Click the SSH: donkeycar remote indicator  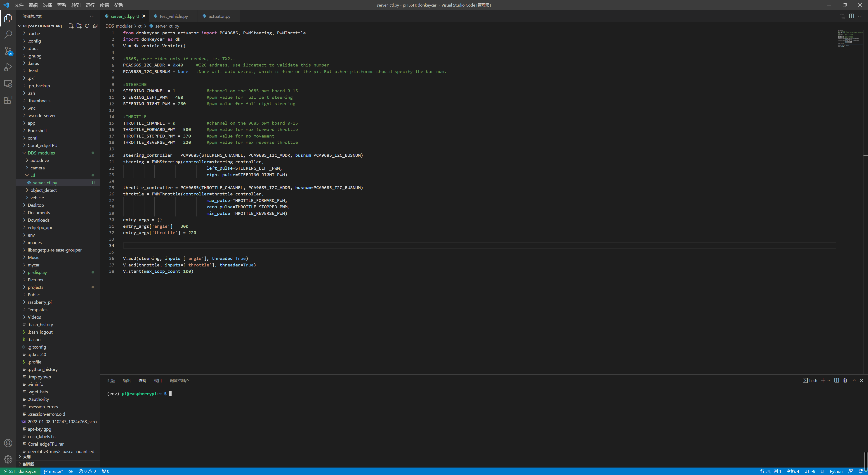(x=20, y=471)
